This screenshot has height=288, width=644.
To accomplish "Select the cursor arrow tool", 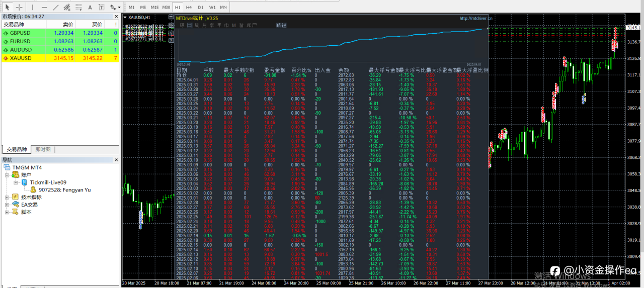I will (x=8, y=8).
